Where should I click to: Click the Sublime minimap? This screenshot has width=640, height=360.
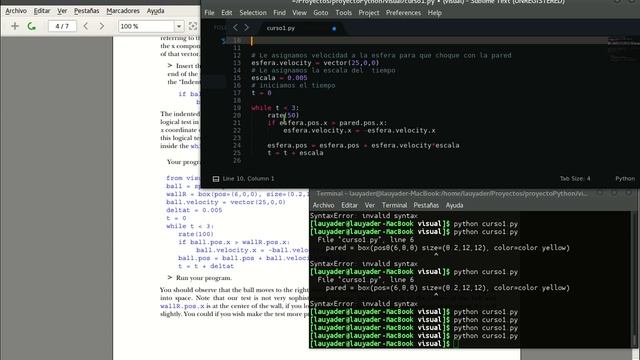(623, 50)
